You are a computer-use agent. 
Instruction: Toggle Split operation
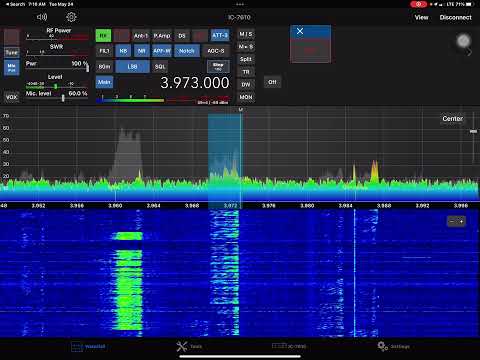246,59
